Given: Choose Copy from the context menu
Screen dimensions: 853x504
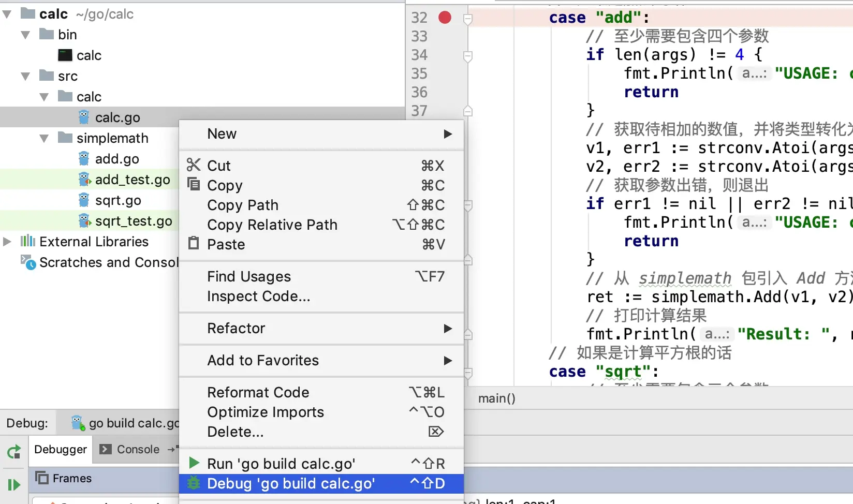Looking at the screenshot, I should pyautogui.click(x=321, y=185).
